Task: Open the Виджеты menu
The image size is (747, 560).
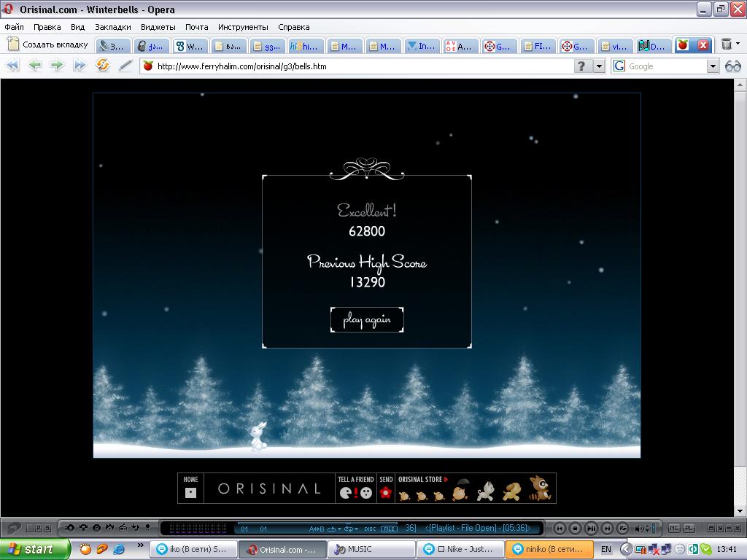Action: (x=158, y=27)
